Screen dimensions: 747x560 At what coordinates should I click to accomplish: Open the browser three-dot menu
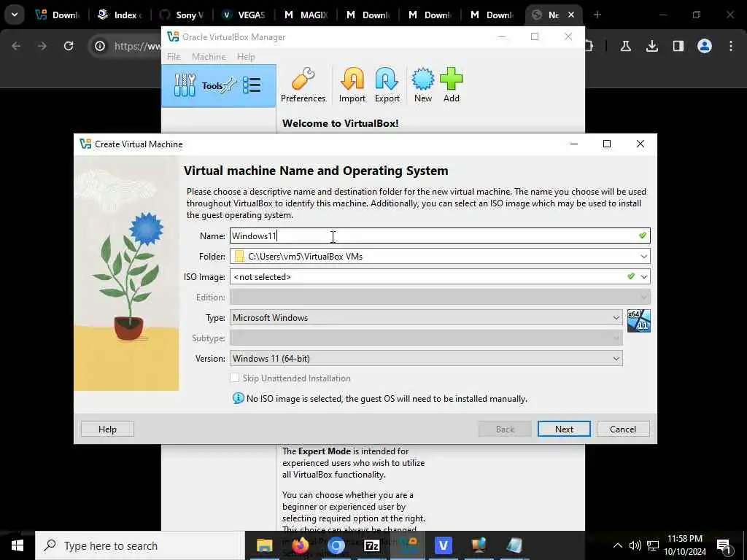pos(731,46)
